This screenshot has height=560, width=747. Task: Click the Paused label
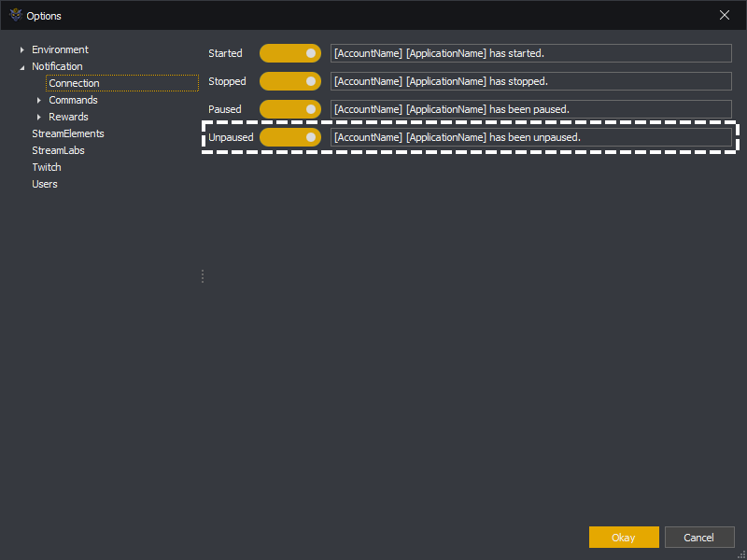(225, 109)
